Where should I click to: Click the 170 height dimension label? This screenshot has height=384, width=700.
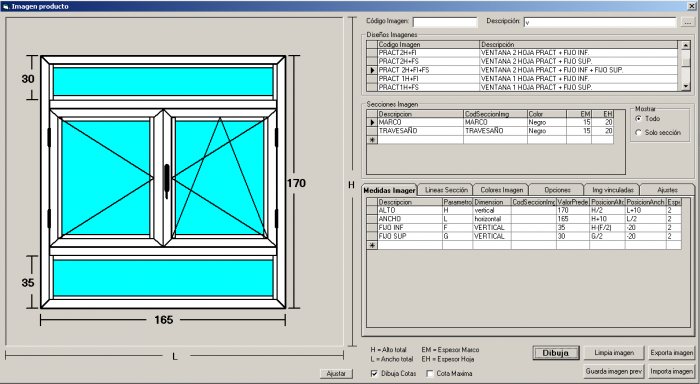pyautogui.click(x=296, y=183)
